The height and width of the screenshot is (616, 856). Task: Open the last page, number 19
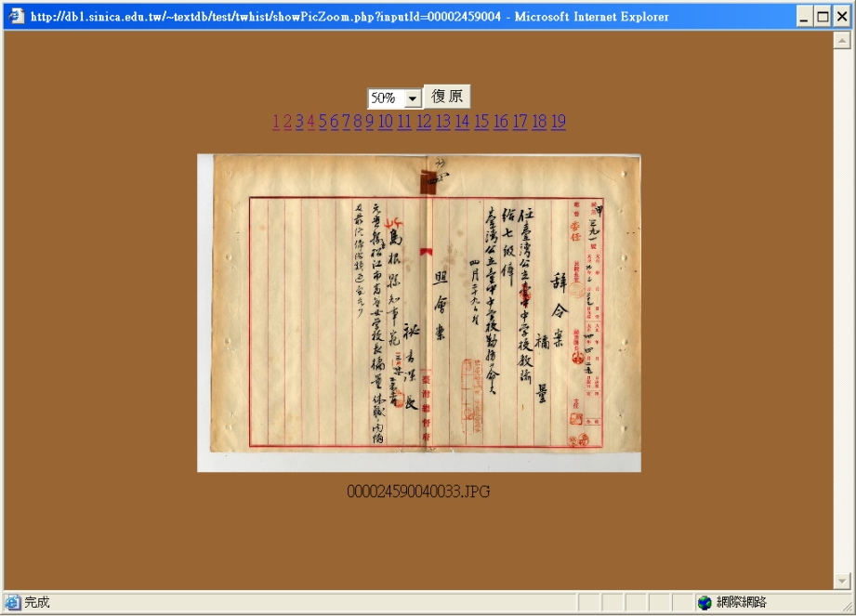pos(558,122)
